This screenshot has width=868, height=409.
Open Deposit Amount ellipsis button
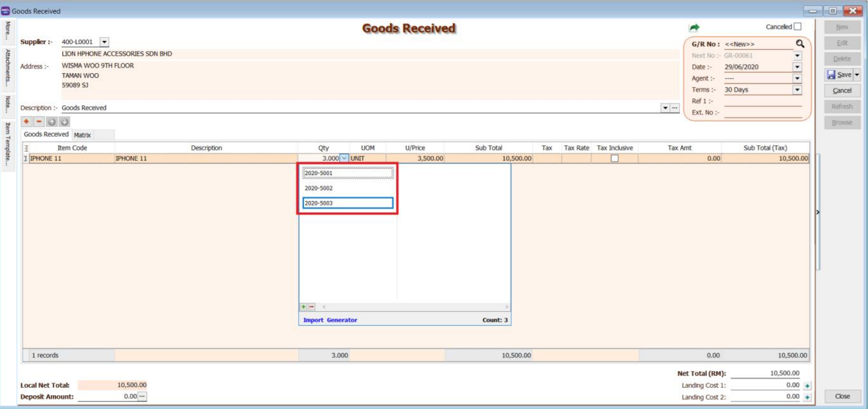tap(142, 396)
